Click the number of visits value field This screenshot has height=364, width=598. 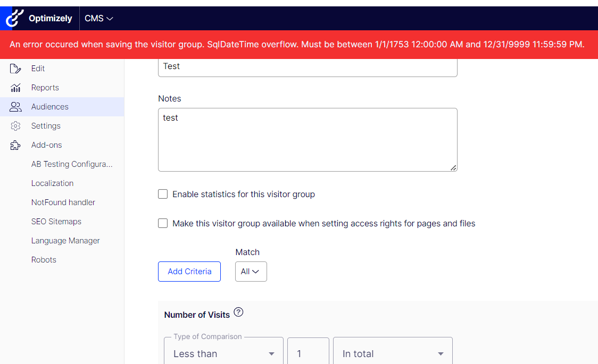[308, 354]
